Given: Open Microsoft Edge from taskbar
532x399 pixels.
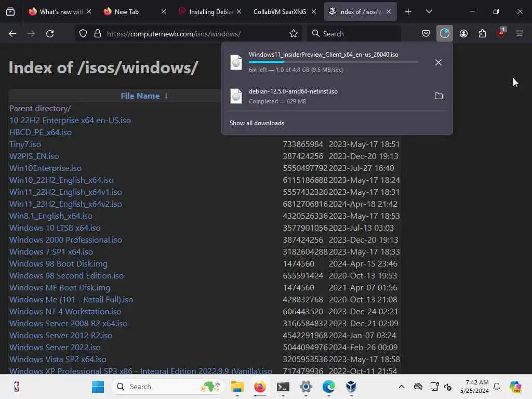Looking at the screenshot, I should [328, 387].
